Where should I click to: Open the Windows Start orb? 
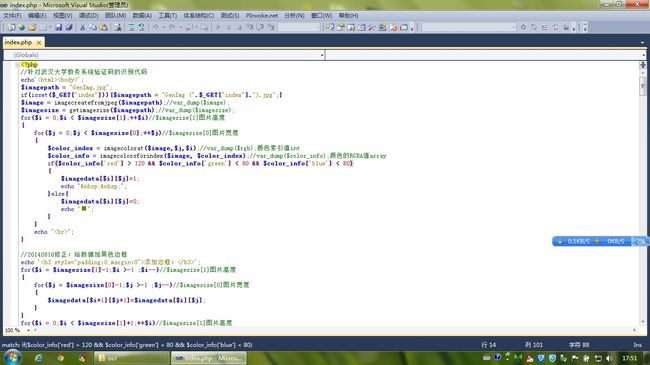point(12,357)
